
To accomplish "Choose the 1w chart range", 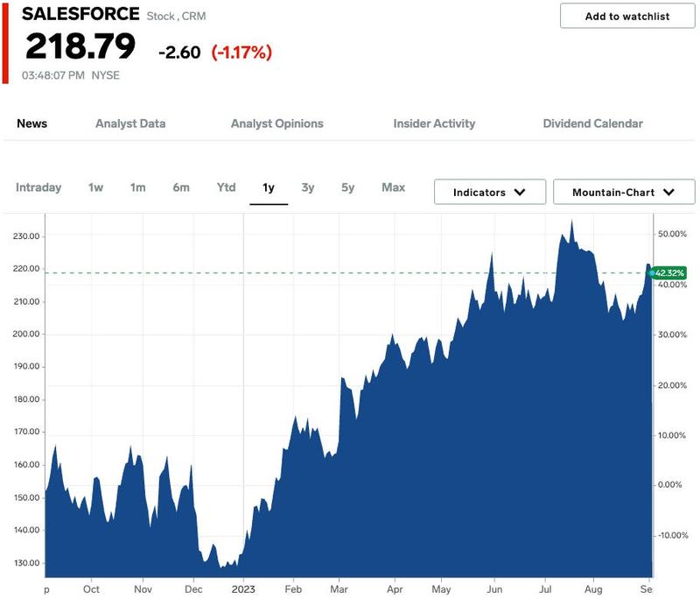I will point(95,187).
